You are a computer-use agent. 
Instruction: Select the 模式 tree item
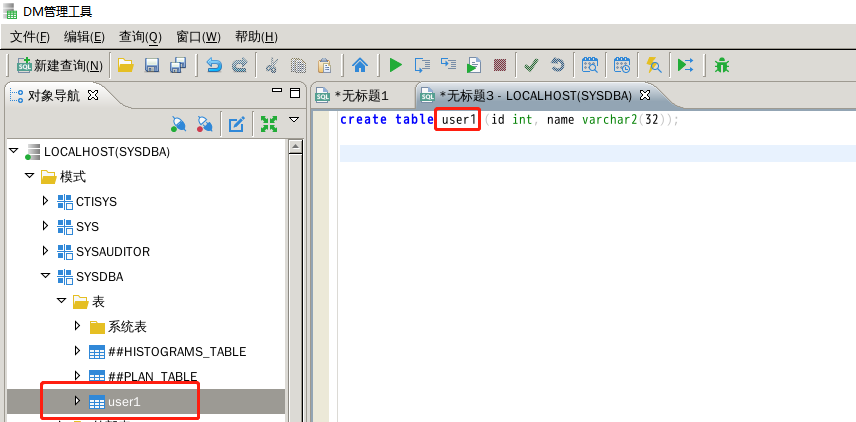[73, 177]
